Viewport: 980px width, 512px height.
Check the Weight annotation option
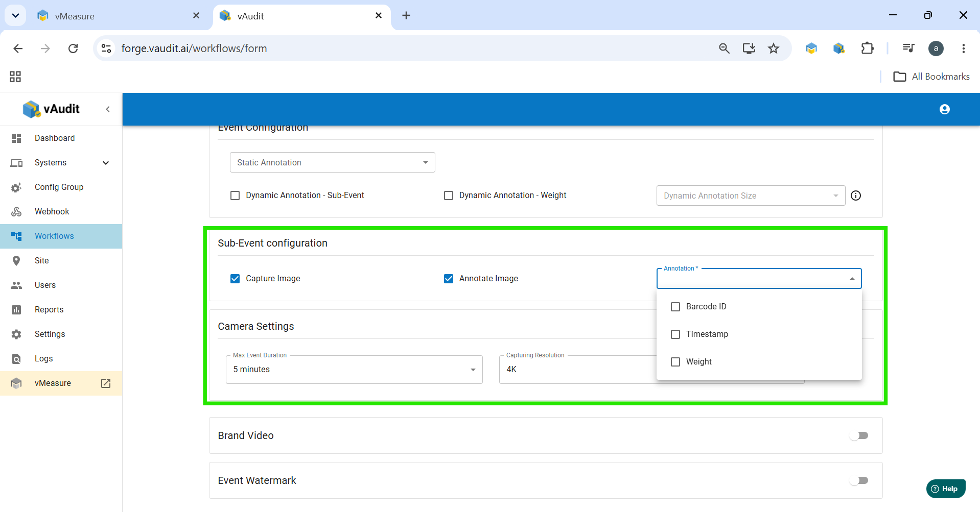tap(675, 362)
